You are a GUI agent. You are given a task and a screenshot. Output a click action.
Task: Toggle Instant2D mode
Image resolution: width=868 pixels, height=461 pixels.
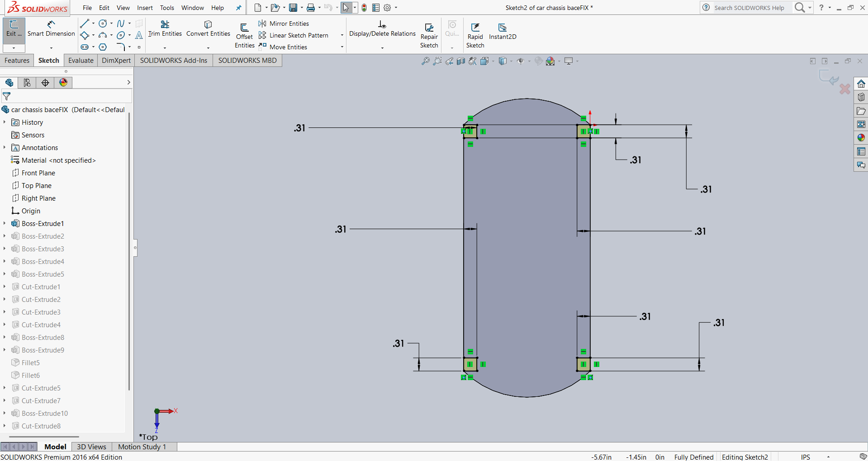pyautogui.click(x=503, y=32)
